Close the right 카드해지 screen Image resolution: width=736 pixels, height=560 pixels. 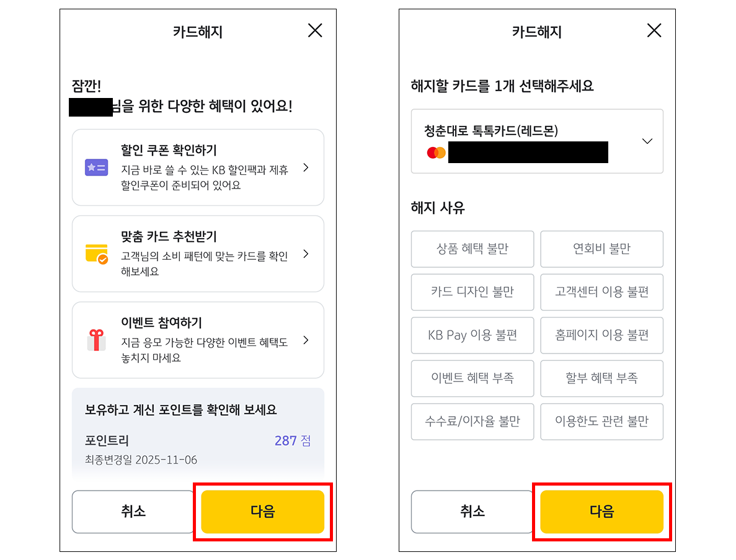[654, 30]
